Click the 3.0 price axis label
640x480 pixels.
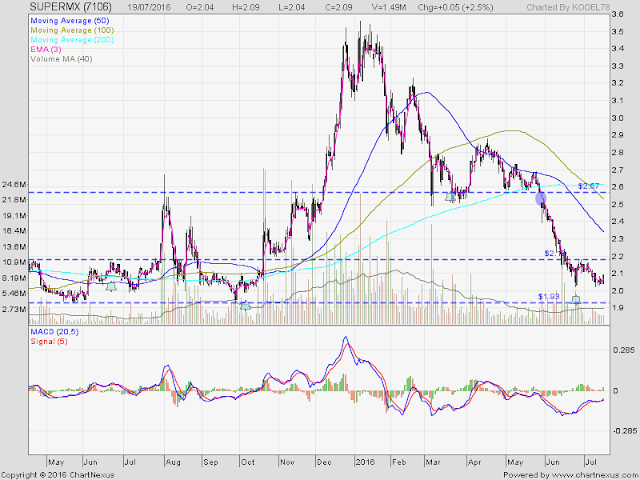click(618, 118)
